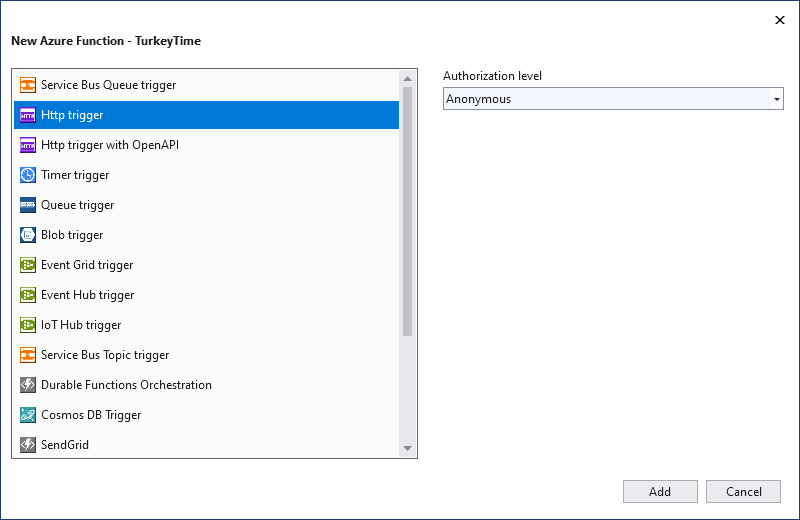
Task: Click the Timer trigger clock icon
Action: point(28,175)
